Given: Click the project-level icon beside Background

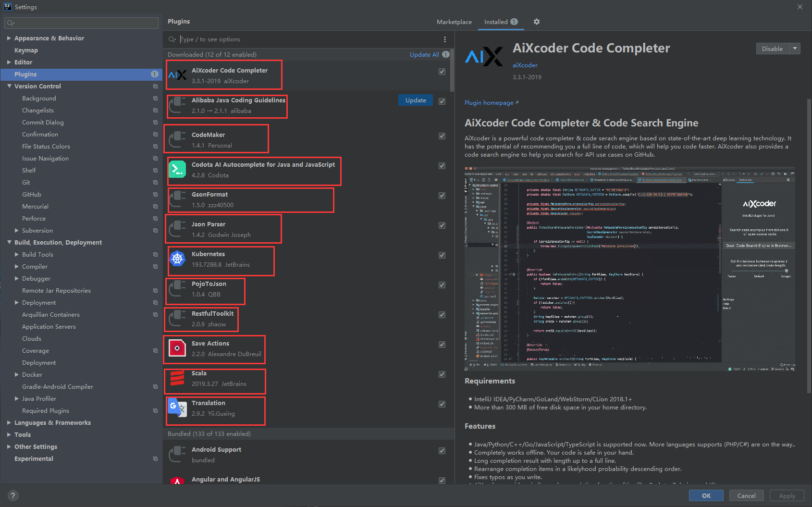Looking at the screenshot, I should point(155,98).
